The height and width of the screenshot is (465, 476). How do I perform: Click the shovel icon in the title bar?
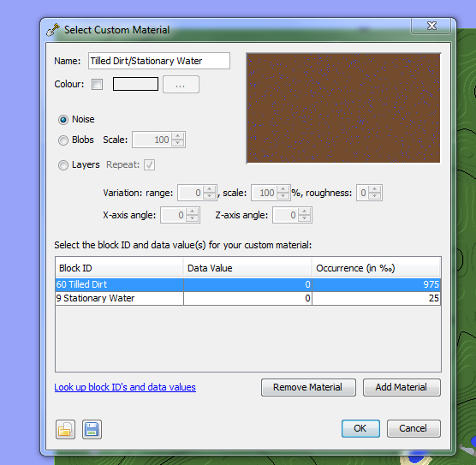(53, 30)
